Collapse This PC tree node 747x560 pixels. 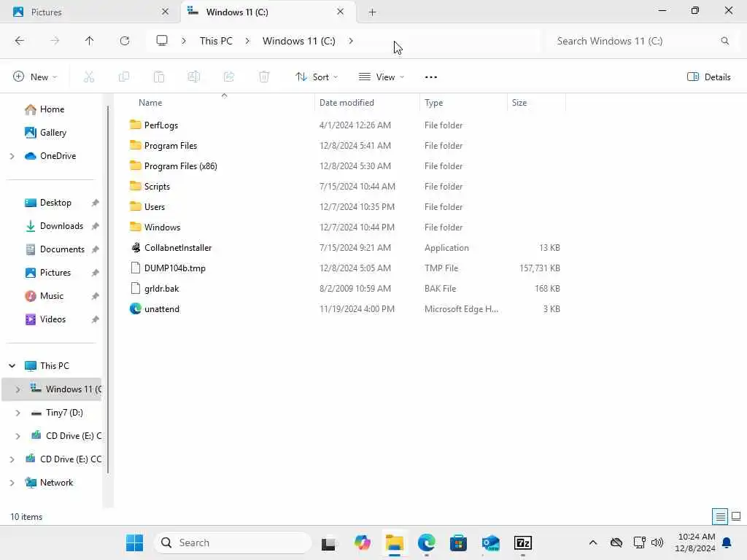12,366
